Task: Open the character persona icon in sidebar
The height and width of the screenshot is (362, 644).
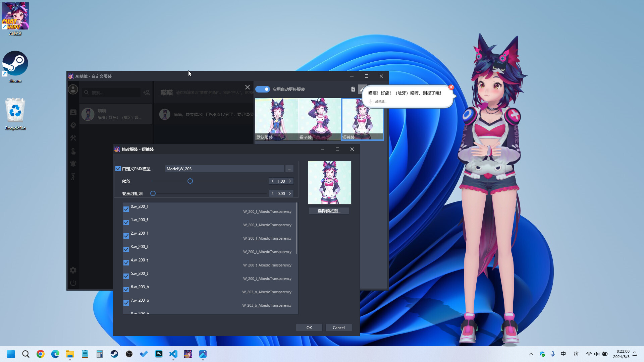Action: [x=73, y=125]
